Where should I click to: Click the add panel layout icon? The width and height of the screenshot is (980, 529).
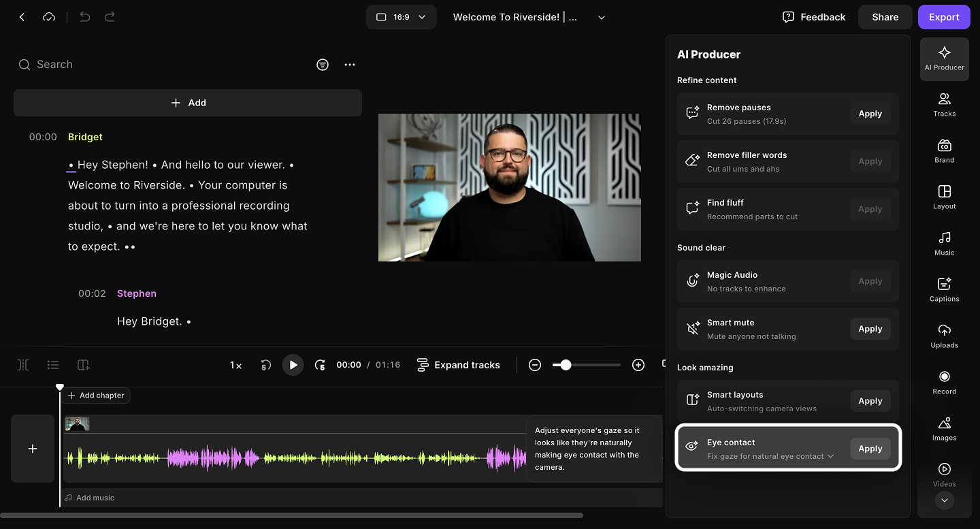[x=84, y=365]
